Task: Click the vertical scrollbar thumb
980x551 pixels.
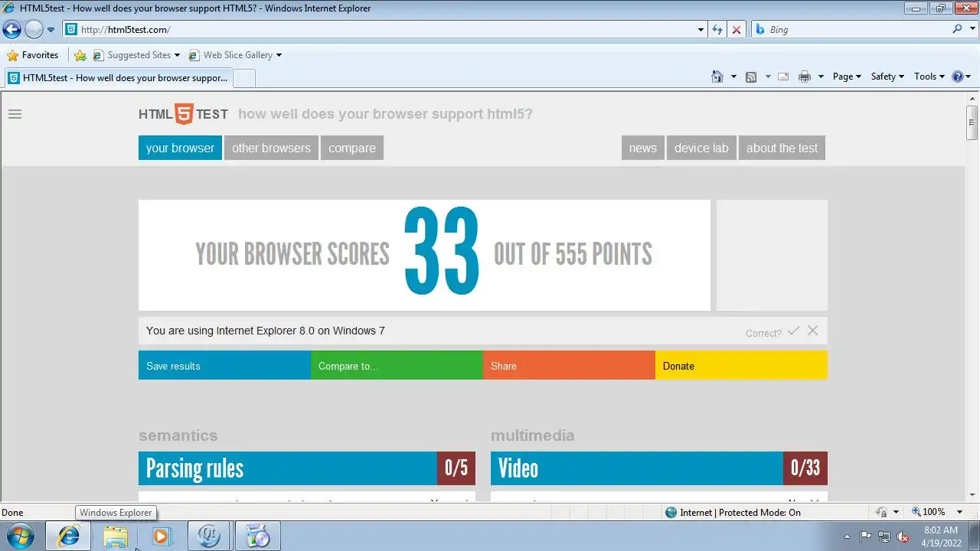Action: click(972, 123)
